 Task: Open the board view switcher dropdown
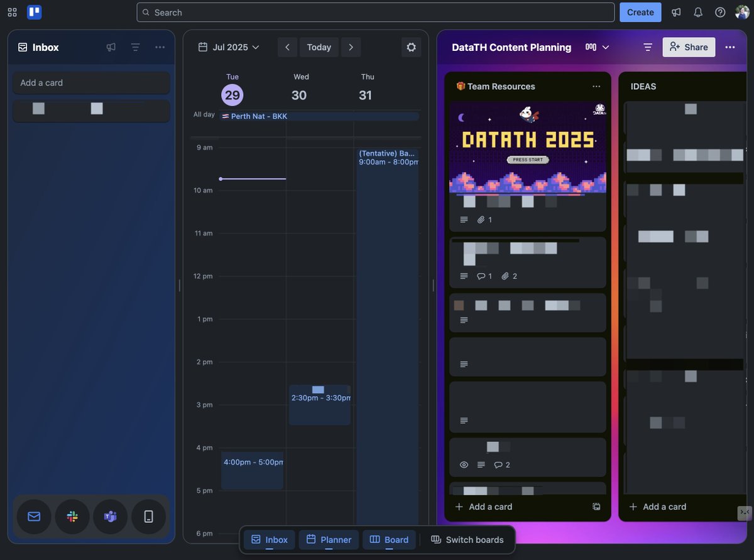pos(598,47)
